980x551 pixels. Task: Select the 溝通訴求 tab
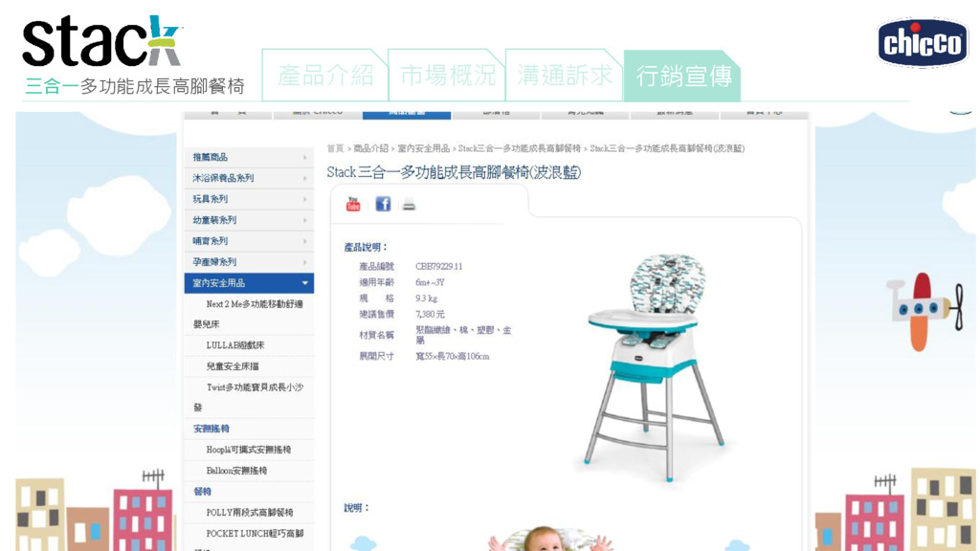pyautogui.click(x=564, y=76)
